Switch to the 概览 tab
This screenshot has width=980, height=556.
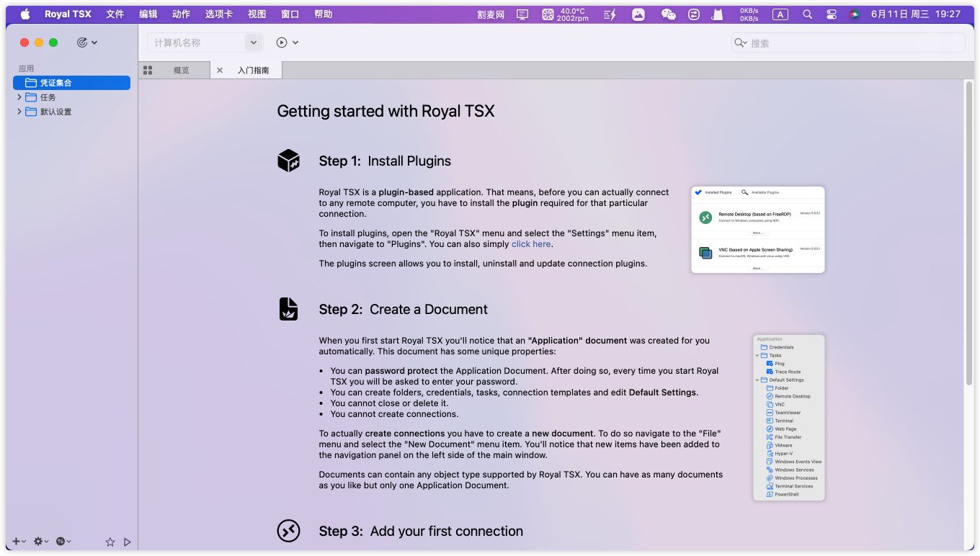(x=182, y=70)
